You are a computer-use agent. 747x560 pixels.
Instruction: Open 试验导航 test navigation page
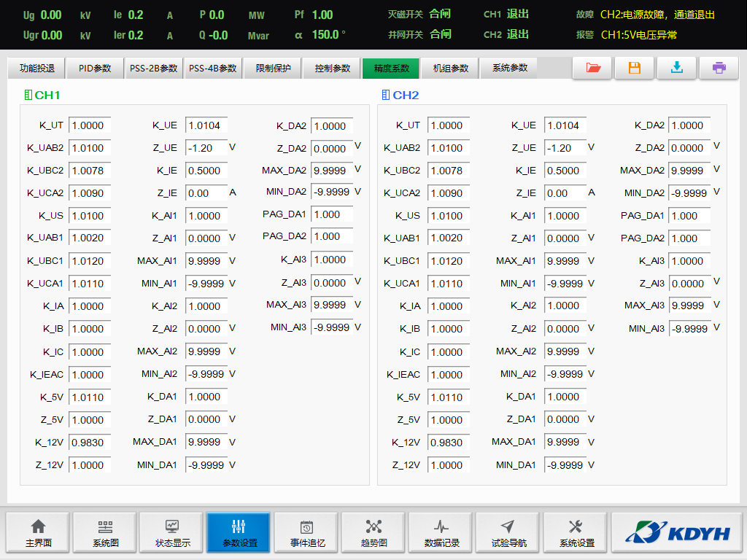[508, 533]
